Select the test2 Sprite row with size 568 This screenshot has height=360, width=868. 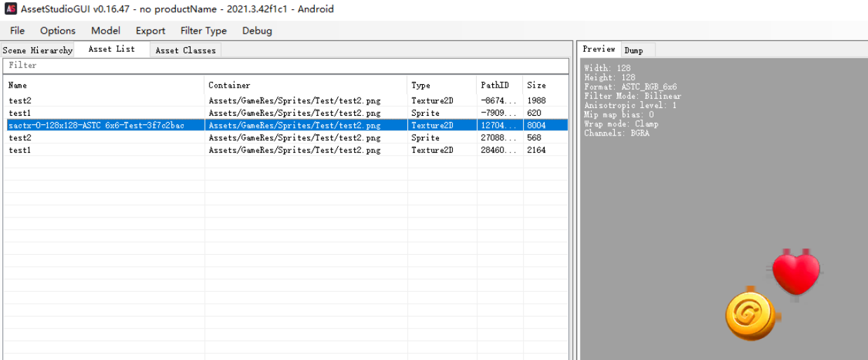click(x=285, y=138)
